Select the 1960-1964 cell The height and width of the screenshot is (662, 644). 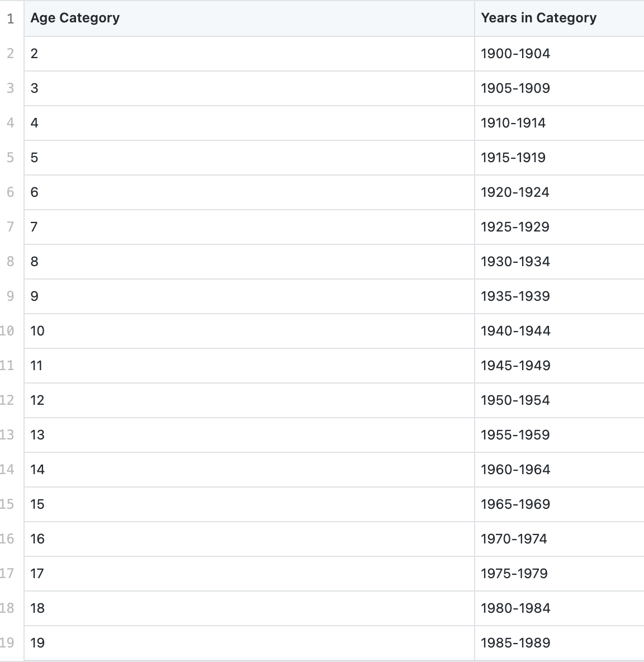[x=515, y=470]
